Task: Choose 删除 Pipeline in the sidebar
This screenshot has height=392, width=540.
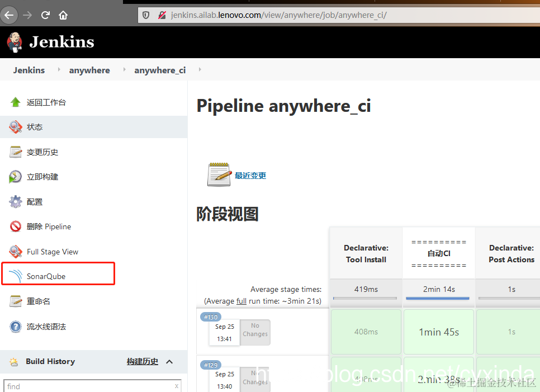Action: (x=49, y=226)
